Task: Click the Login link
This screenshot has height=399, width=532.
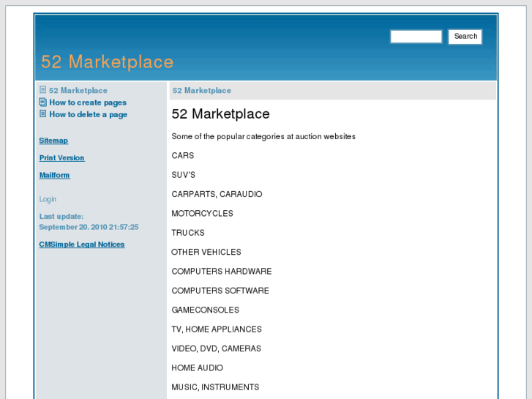Action: point(48,199)
